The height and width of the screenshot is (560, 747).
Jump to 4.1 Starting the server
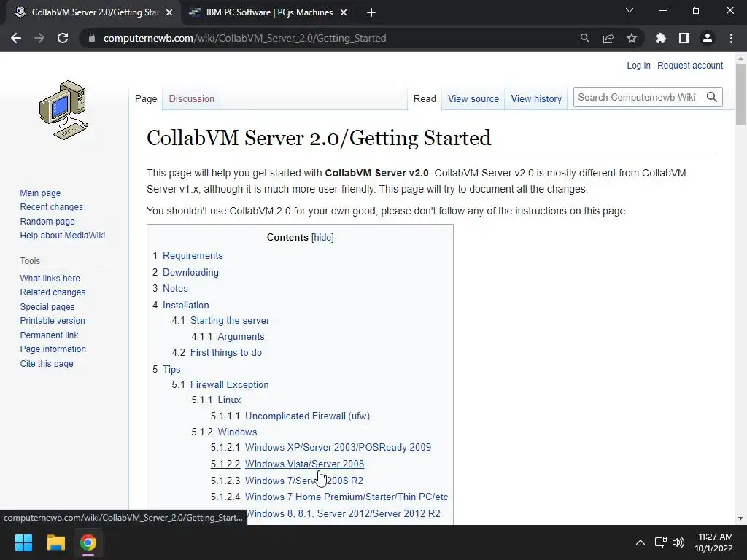point(220,321)
